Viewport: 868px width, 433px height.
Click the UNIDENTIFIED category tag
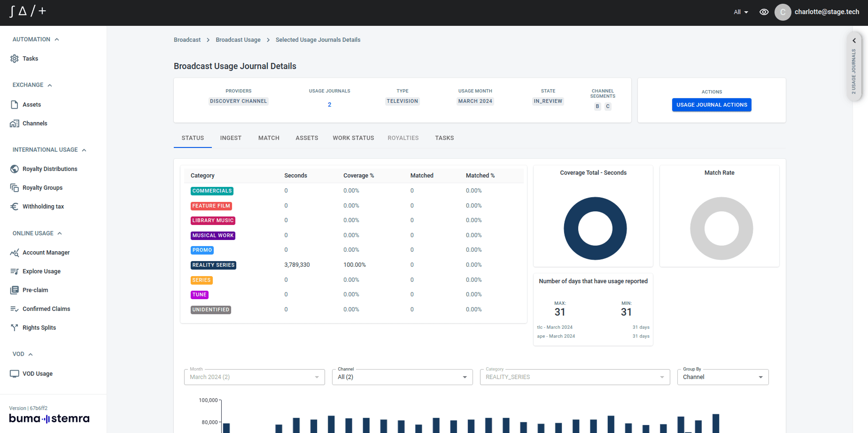[x=210, y=310]
